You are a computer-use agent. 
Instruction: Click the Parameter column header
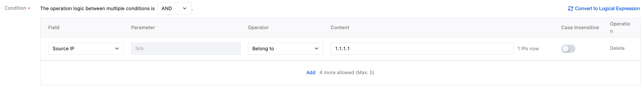tap(143, 28)
